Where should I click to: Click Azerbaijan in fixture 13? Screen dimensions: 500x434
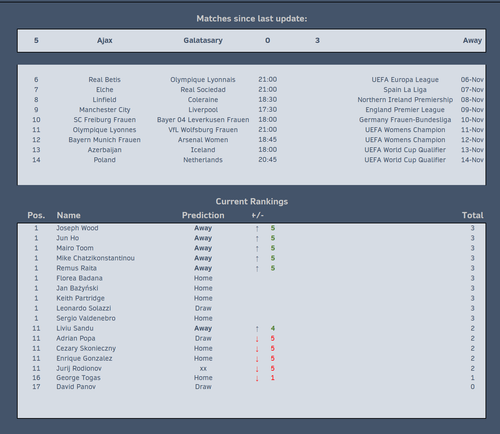tap(105, 150)
